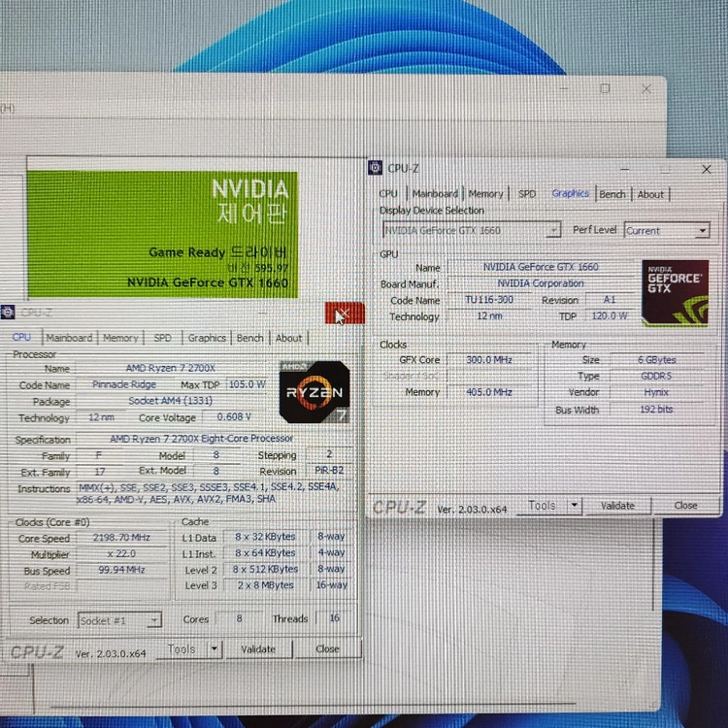Viewport: 728px width, 728px height.
Task: Click the 0.608 V core voltage value
Action: tap(234, 416)
